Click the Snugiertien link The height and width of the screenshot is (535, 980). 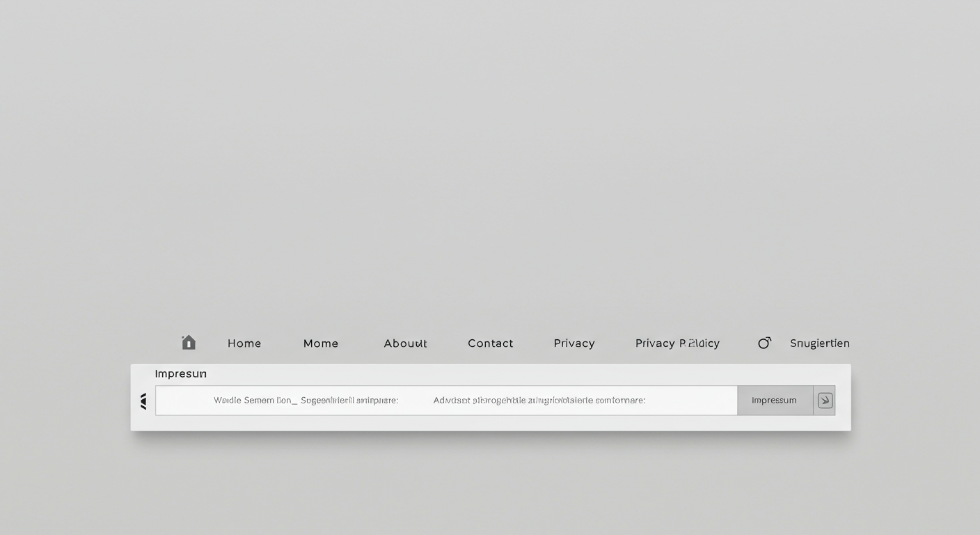click(x=819, y=343)
